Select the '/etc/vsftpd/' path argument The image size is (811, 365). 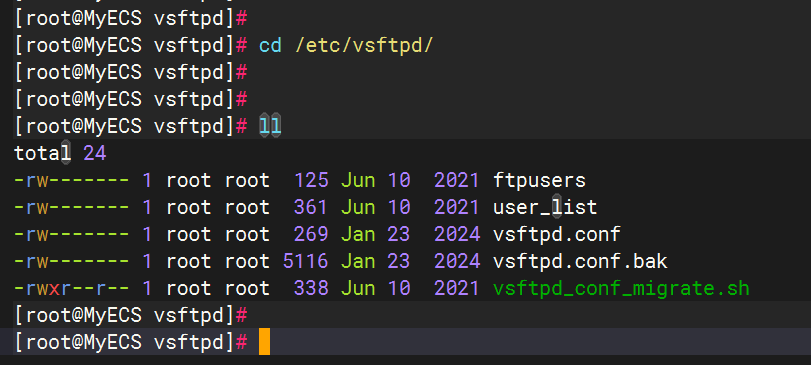364,46
